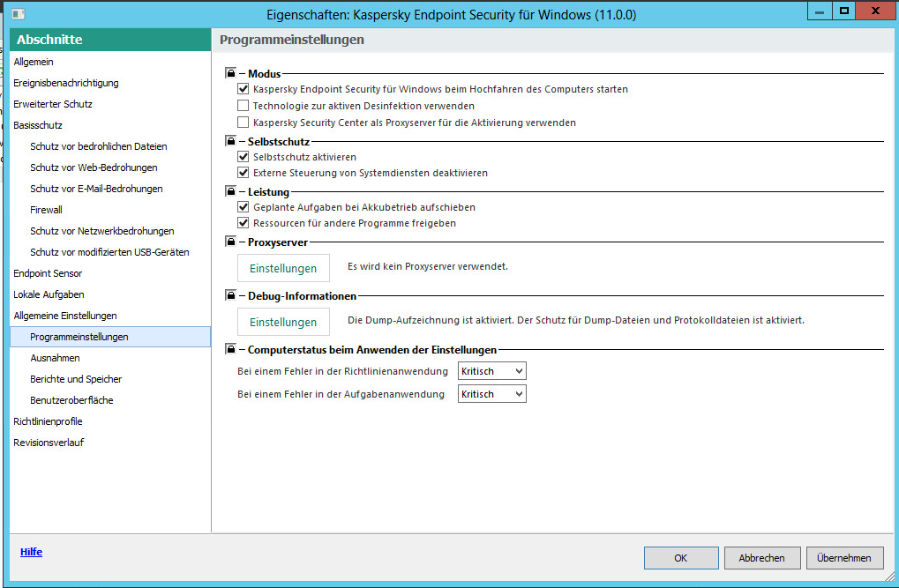The width and height of the screenshot is (899, 588).
Task: Click 'Bei einem Fehler in der Aufgabenanwendung' label
Action: [x=341, y=394]
